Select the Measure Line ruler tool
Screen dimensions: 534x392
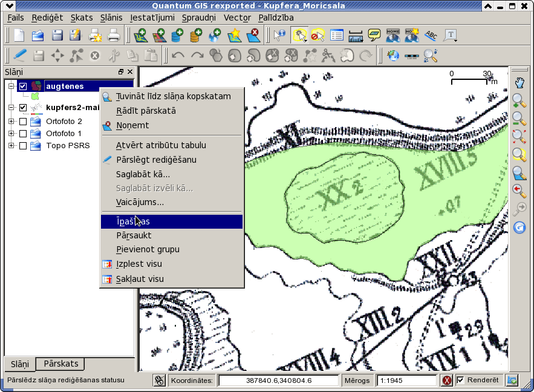356,35
